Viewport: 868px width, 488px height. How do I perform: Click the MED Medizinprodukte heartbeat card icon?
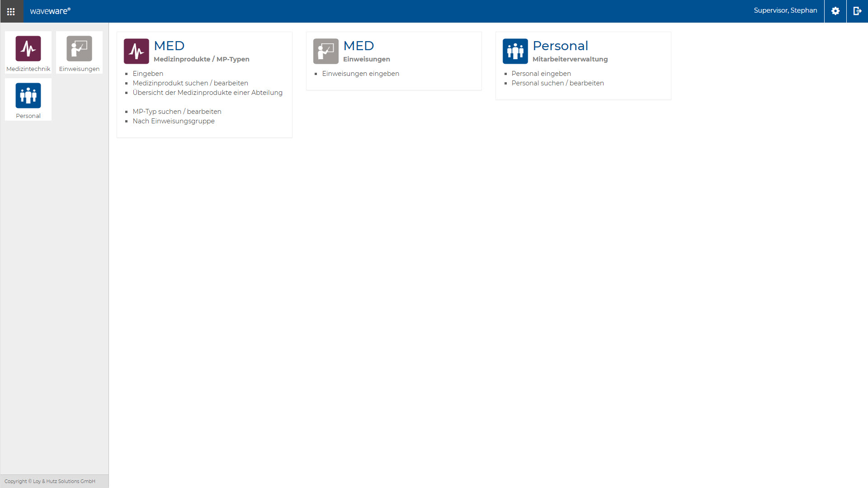click(x=136, y=51)
